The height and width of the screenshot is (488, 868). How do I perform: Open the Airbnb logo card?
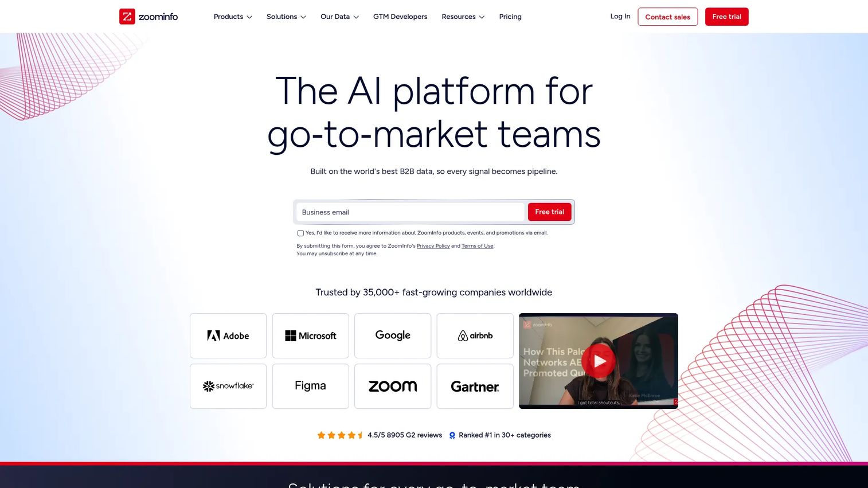coord(475,335)
